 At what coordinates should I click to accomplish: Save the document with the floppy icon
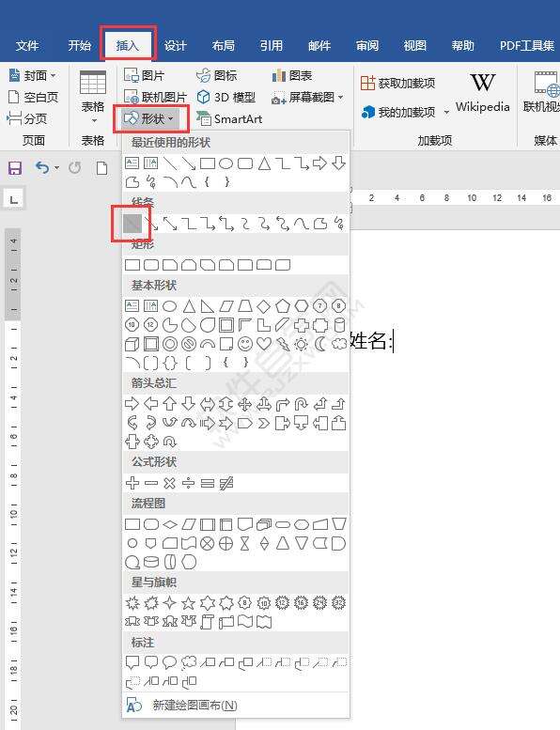15,167
